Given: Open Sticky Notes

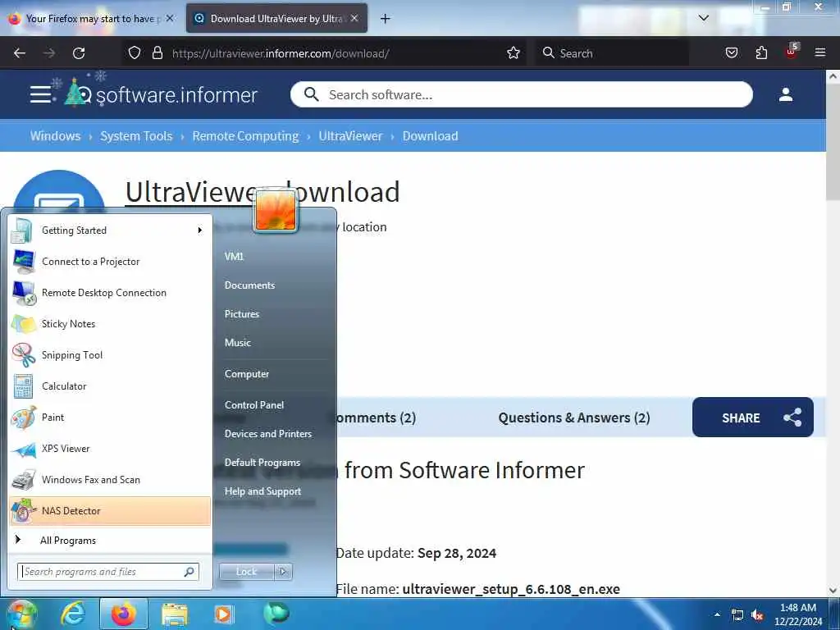Looking at the screenshot, I should (x=109, y=323).
